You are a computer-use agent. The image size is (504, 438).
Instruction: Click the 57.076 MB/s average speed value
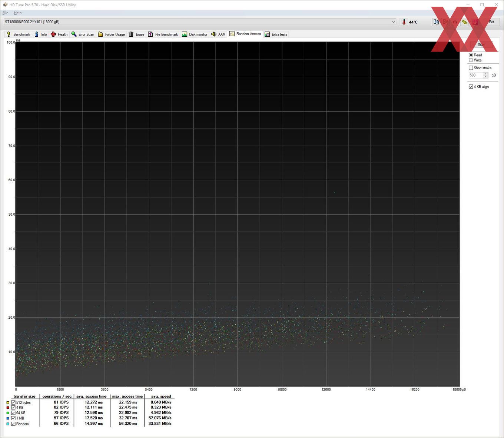[160, 418]
